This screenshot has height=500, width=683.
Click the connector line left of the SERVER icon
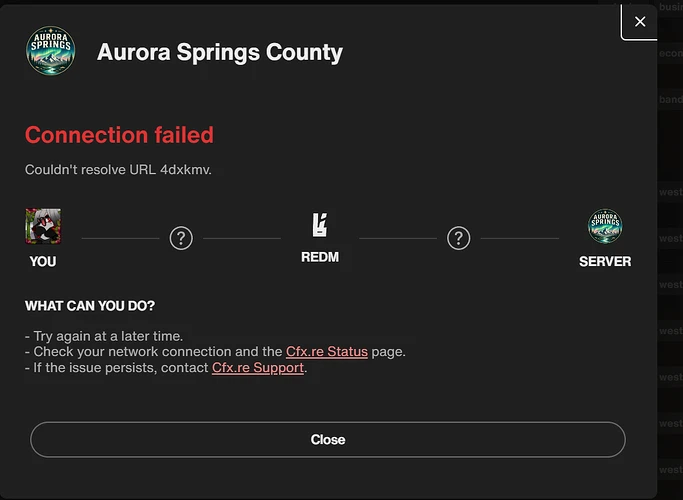click(520, 238)
